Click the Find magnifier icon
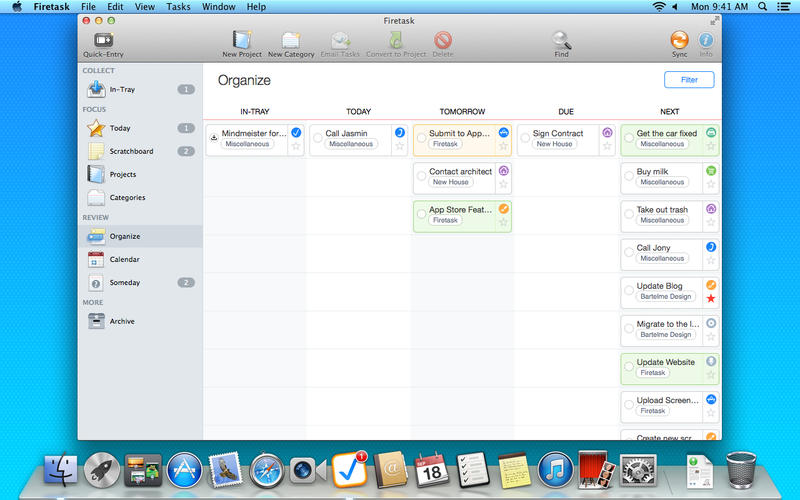The width and height of the screenshot is (800, 500). tap(561, 41)
